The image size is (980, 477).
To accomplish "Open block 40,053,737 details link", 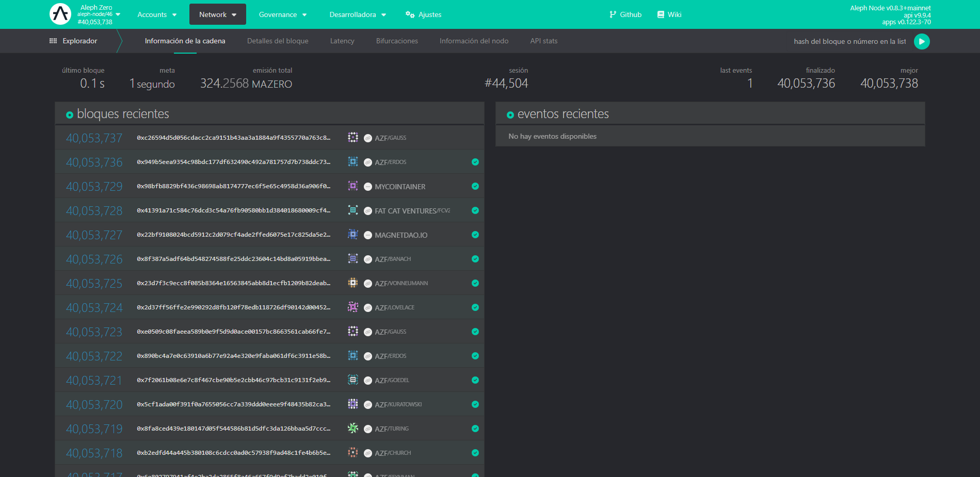I will coord(94,137).
